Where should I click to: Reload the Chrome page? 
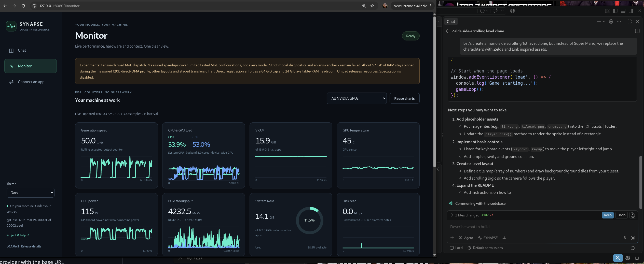(x=23, y=6)
